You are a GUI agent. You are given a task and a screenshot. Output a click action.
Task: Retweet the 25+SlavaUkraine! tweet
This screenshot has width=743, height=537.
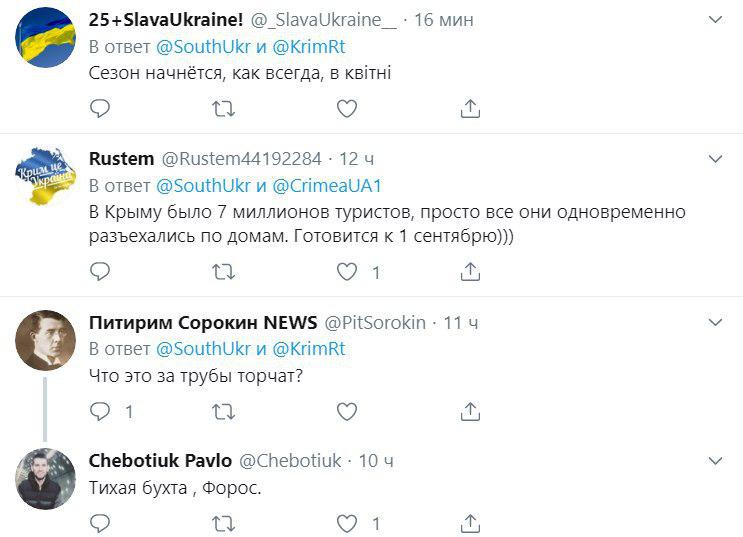click(225, 108)
